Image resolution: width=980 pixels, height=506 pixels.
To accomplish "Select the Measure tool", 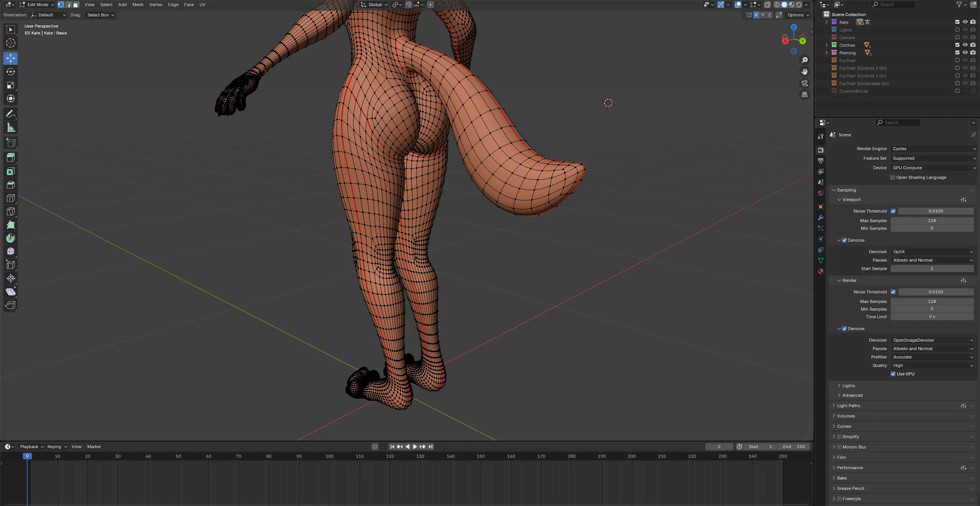I will point(11,128).
